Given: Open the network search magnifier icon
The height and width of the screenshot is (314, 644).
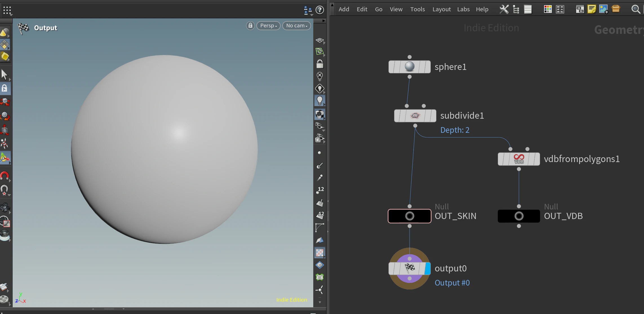Looking at the screenshot, I should [x=636, y=9].
